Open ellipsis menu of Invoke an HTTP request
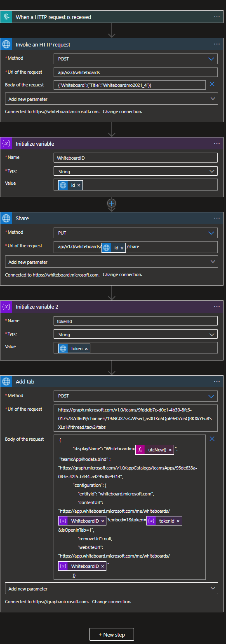Viewport: 226px width, 644px height. click(x=217, y=44)
